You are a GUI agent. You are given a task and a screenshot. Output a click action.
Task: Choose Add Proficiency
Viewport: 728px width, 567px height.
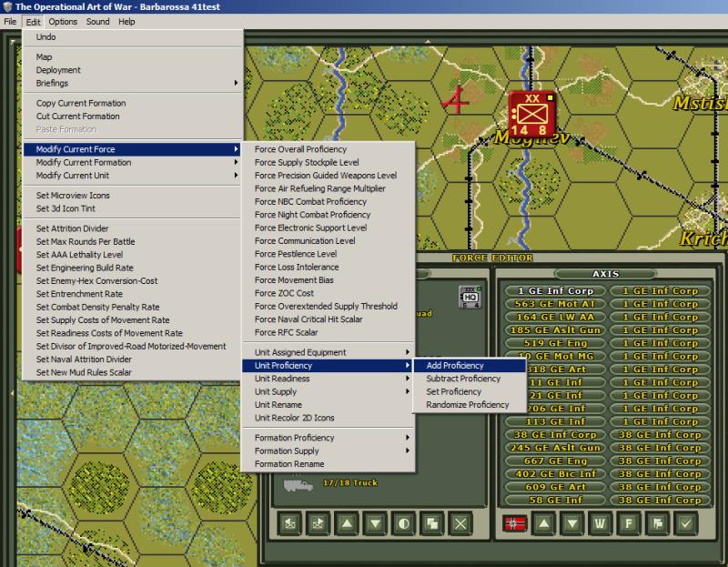[469, 366]
